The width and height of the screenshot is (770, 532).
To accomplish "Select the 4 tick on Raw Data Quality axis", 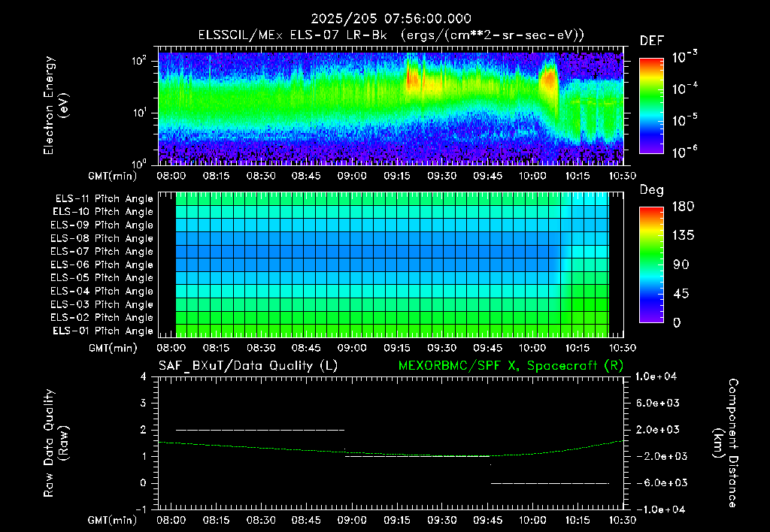I will coord(144,376).
